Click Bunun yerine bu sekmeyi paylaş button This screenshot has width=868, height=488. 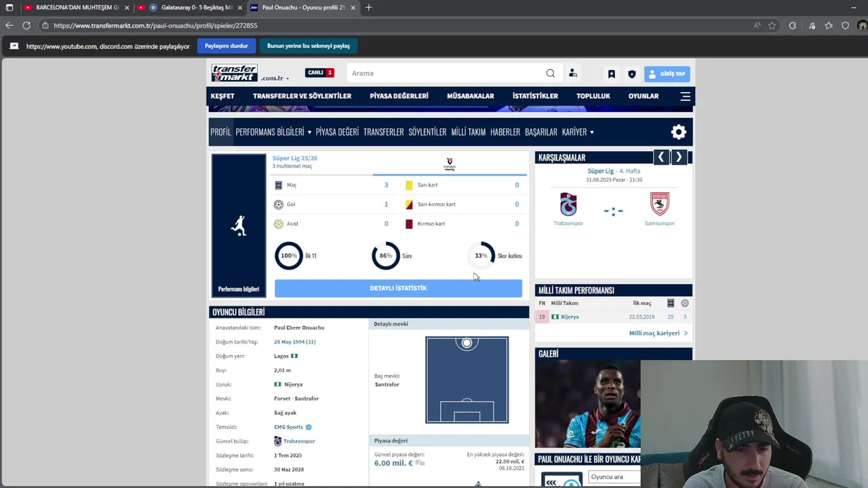pyautogui.click(x=309, y=46)
